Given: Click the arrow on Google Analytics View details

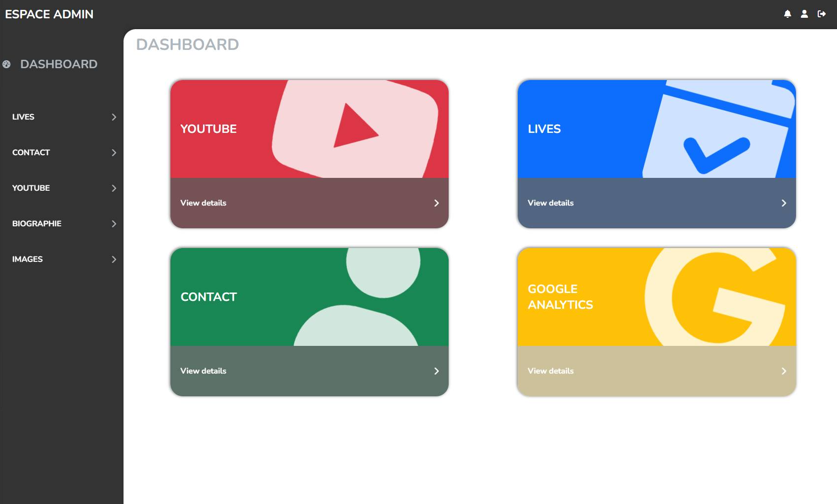Looking at the screenshot, I should [784, 371].
